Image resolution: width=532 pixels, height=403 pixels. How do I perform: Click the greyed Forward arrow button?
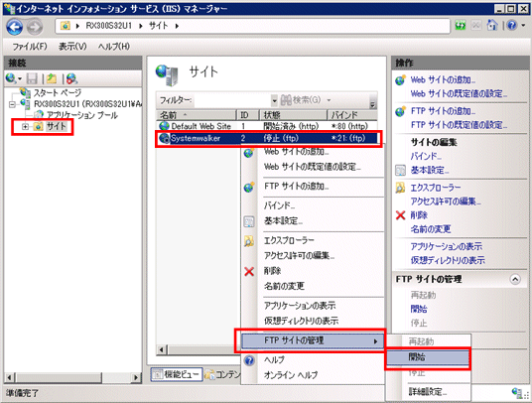[x=35, y=27]
